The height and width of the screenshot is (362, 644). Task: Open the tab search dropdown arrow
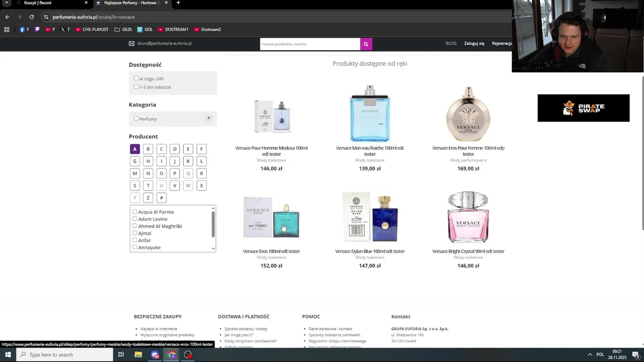(x=7, y=3)
